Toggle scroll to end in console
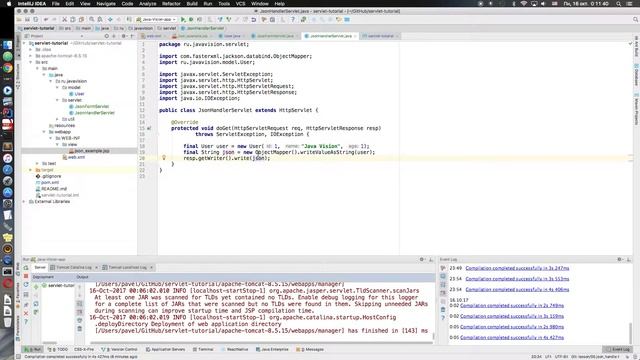The image size is (640, 360). click(80, 312)
